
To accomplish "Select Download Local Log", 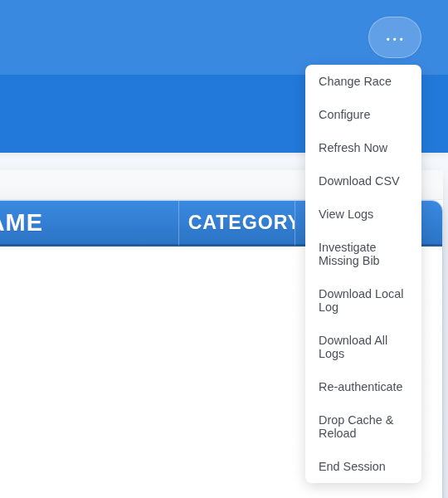I will coord(363,300).
